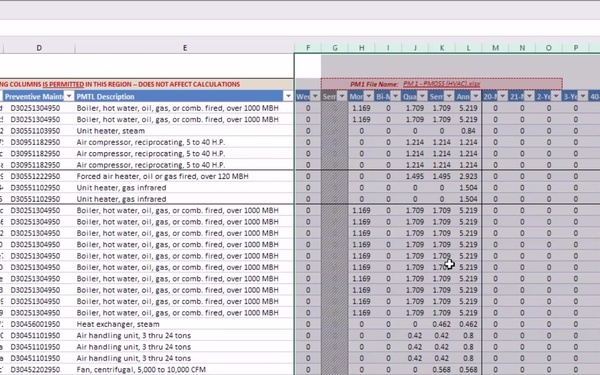
Task: Select the 'Preventive Maint' header cell text
Action: 34,96
